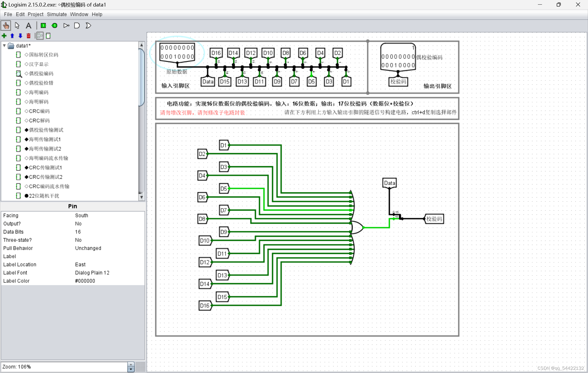Click the green add circuit plus icon
Viewport: 588px width, 373px height.
(x=4, y=36)
